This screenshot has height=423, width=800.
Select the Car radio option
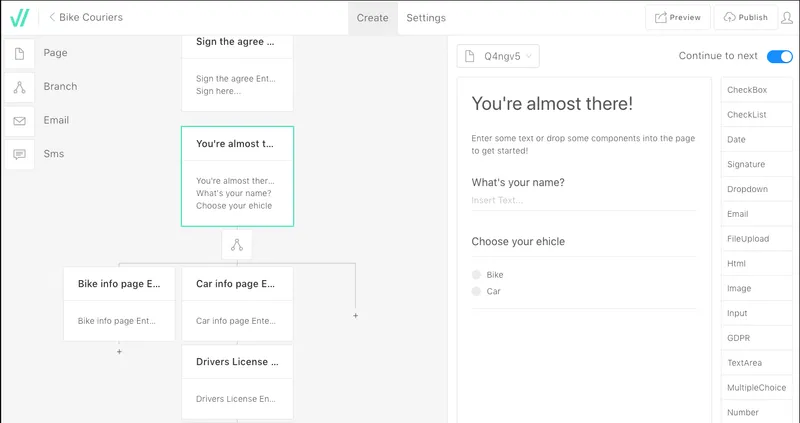[x=477, y=291]
